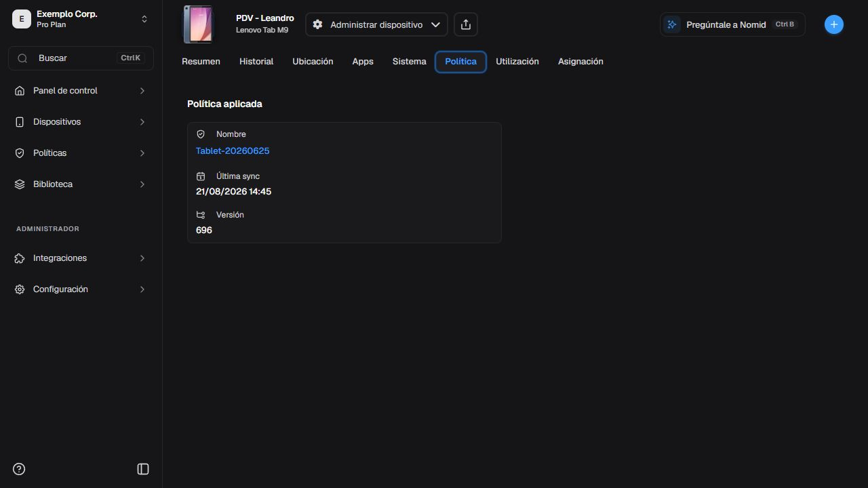
Task: Expand the Dispositivos chevron
Action: point(142,122)
